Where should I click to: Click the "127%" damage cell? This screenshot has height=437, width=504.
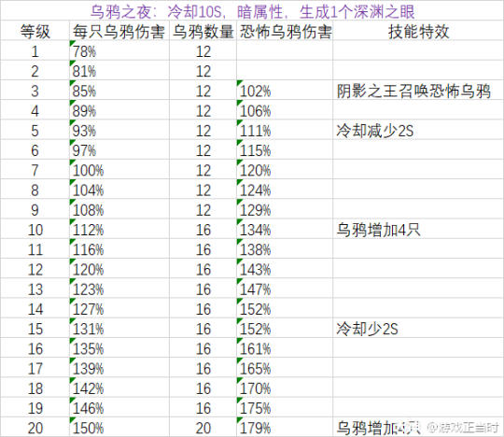click(x=119, y=309)
